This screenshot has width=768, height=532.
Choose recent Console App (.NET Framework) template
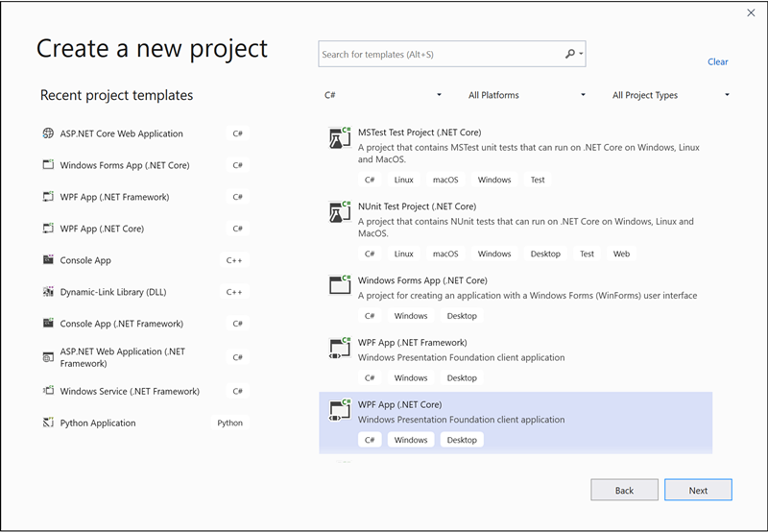coord(121,324)
